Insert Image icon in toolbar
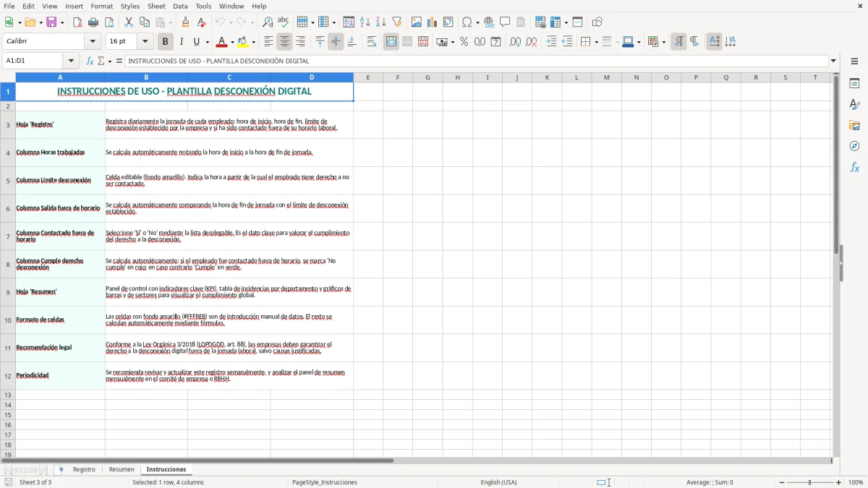This screenshot has height=488, width=868. point(417,22)
